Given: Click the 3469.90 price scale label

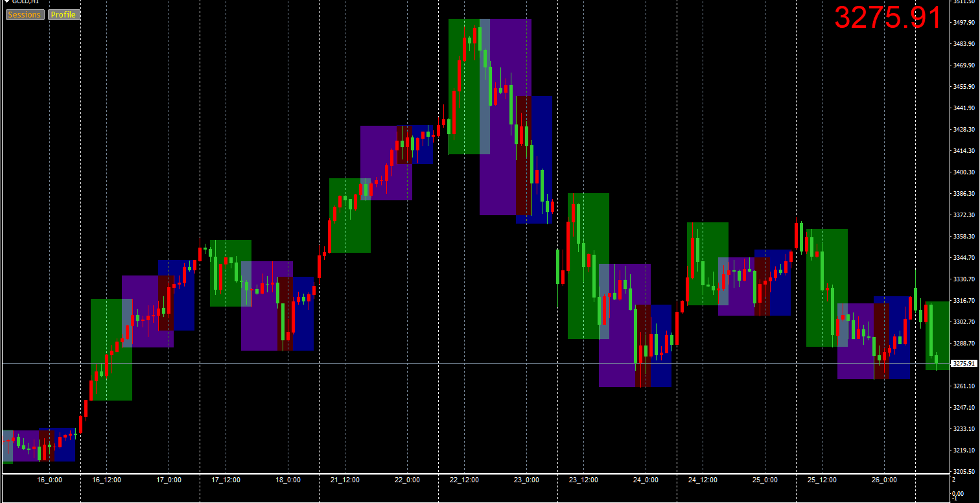Looking at the screenshot, I should [x=965, y=65].
